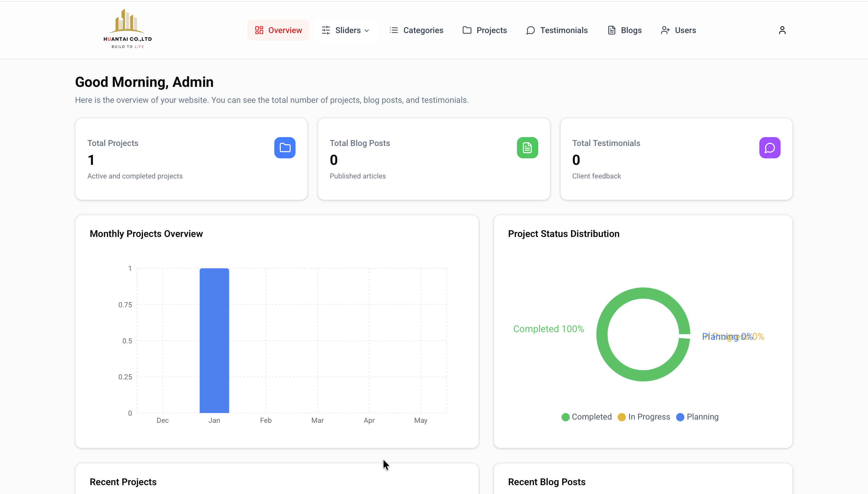The image size is (868, 494).
Task: Open the Overview tab
Action: click(278, 30)
